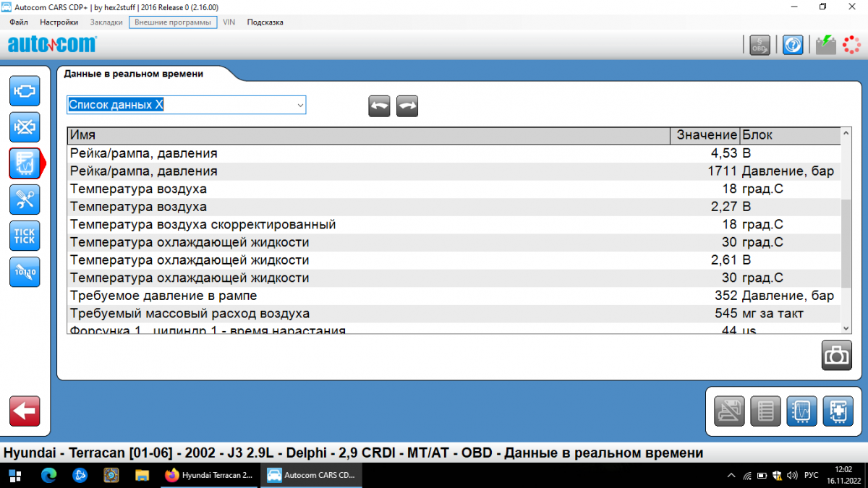Open the fault codes erase icon in sidebar
868x488 pixels.
coord(25,127)
